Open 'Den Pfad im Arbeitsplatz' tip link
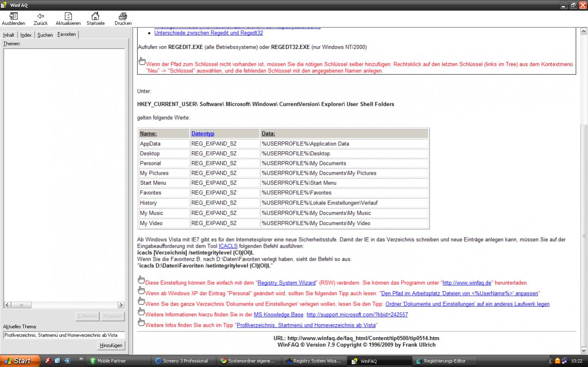This screenshot has height=367, width=588. coord(460,294)
